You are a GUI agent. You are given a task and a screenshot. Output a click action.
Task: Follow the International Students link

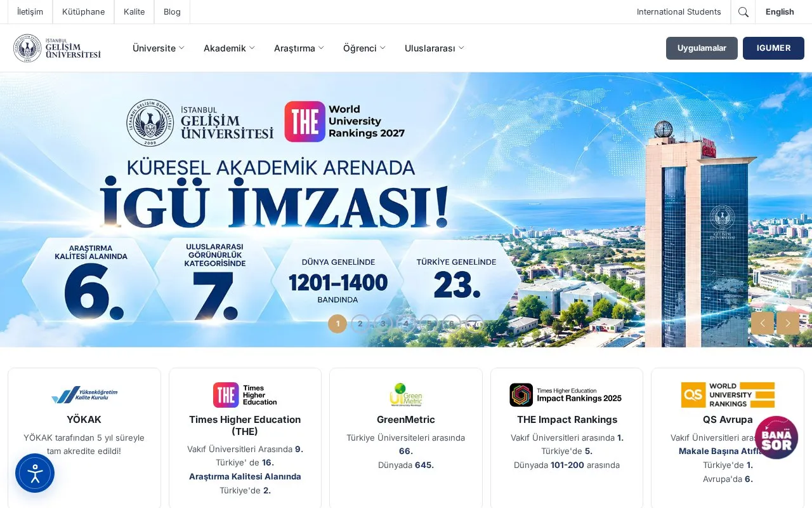point(679,12)
